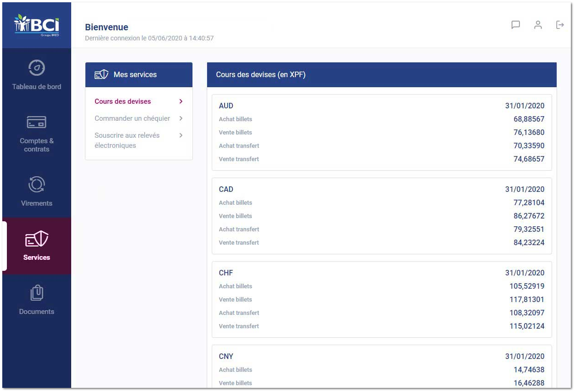The height and width of the screenshot is (392, 575).
Task: Click the Vente transfert label in CAD card
Action: pyautogui.click(x=239, y=242)
